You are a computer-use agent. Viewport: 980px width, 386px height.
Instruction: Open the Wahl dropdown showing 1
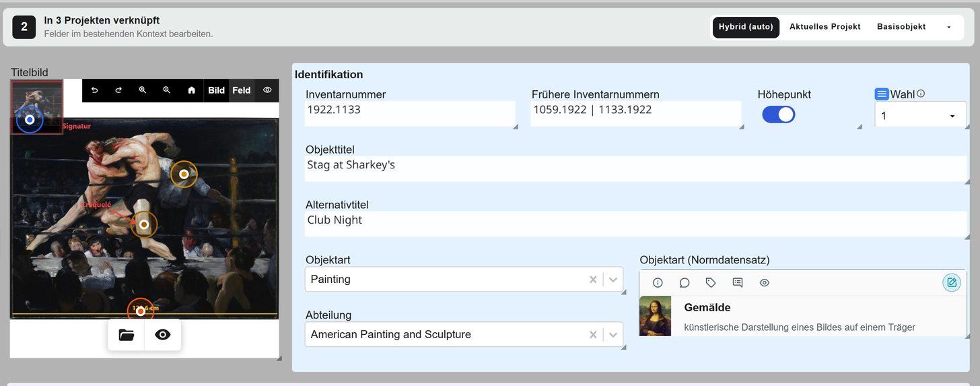pos(920,116)
